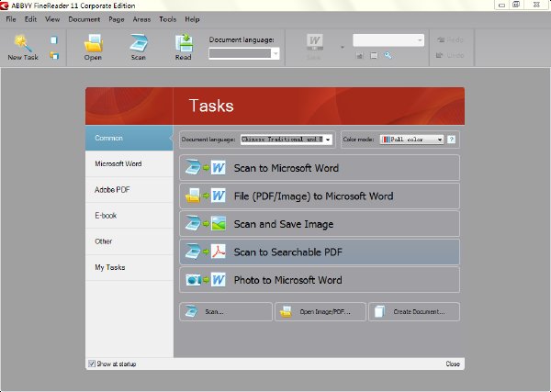The image size is (551, 392).
Task: Click the camera icon on Photo to Microsoft Word
Action: pyautogui.click(x=193, y=280)
